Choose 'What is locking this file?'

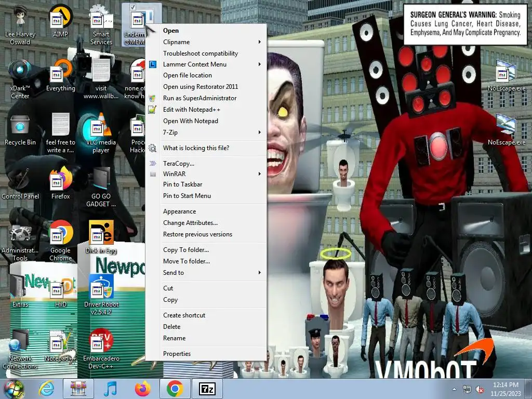206,148
